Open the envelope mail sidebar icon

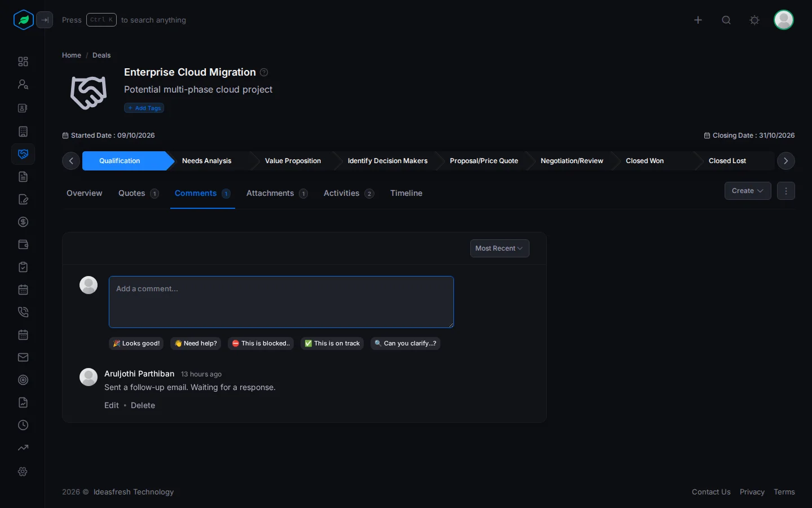(x=23, y=357)
